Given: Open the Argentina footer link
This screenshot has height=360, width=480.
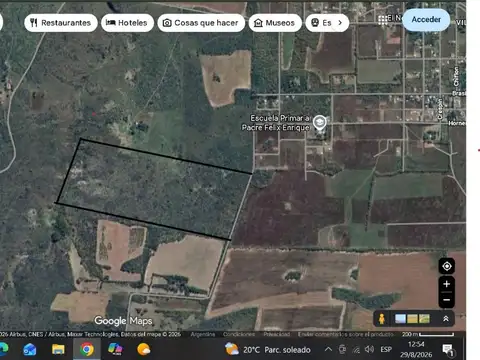Looking at the screenshot, I should tap(203, 334).
